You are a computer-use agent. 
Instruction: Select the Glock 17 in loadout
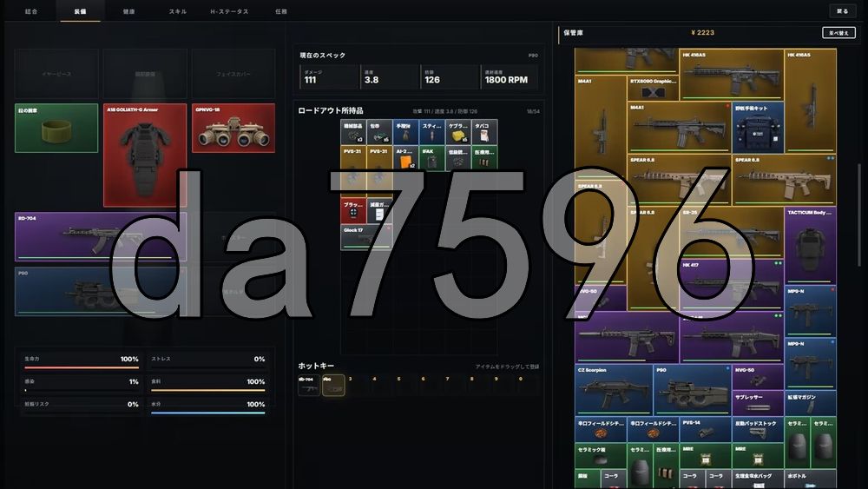click(366, 237)
